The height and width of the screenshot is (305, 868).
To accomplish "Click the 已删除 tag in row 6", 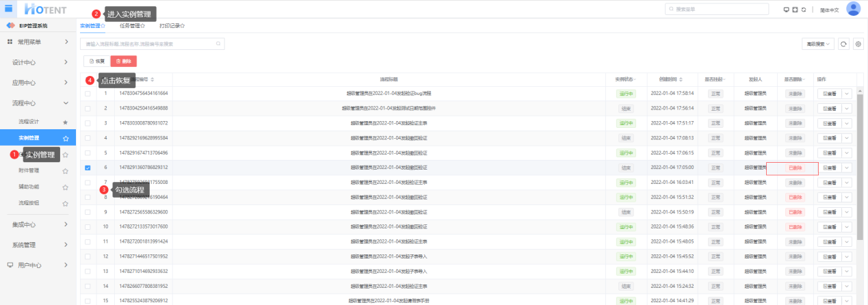I will pyautogui.click(x=795, y=168).
